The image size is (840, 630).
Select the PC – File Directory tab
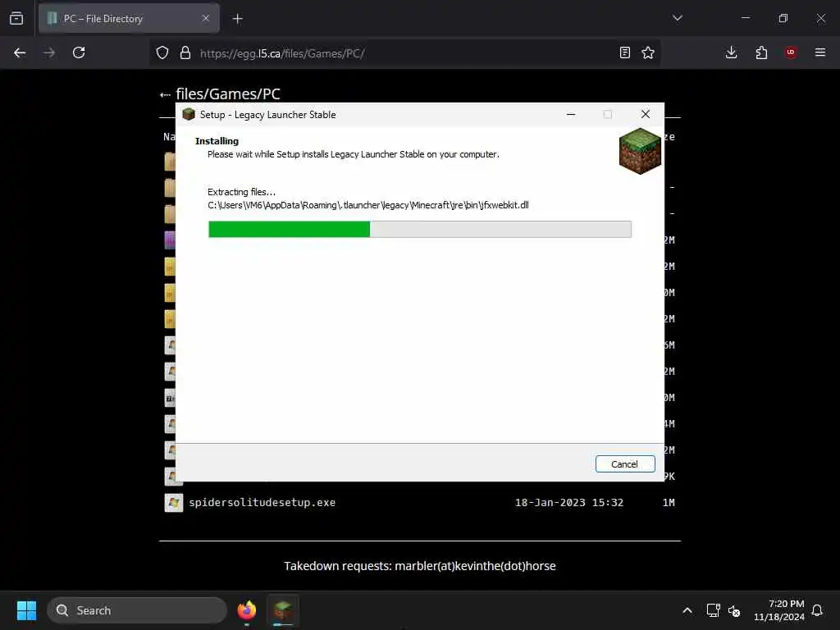(x=129, y=18)
